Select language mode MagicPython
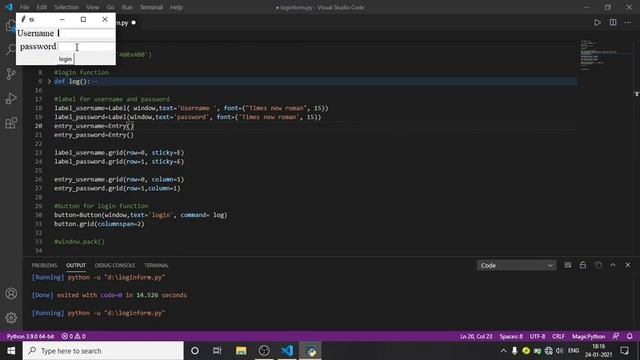 tap(588, 336)
